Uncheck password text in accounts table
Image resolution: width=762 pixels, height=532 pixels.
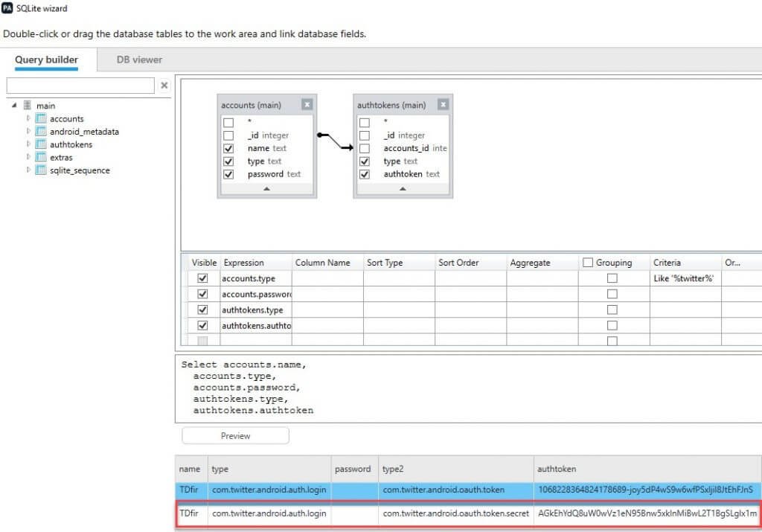coord(228,174)
